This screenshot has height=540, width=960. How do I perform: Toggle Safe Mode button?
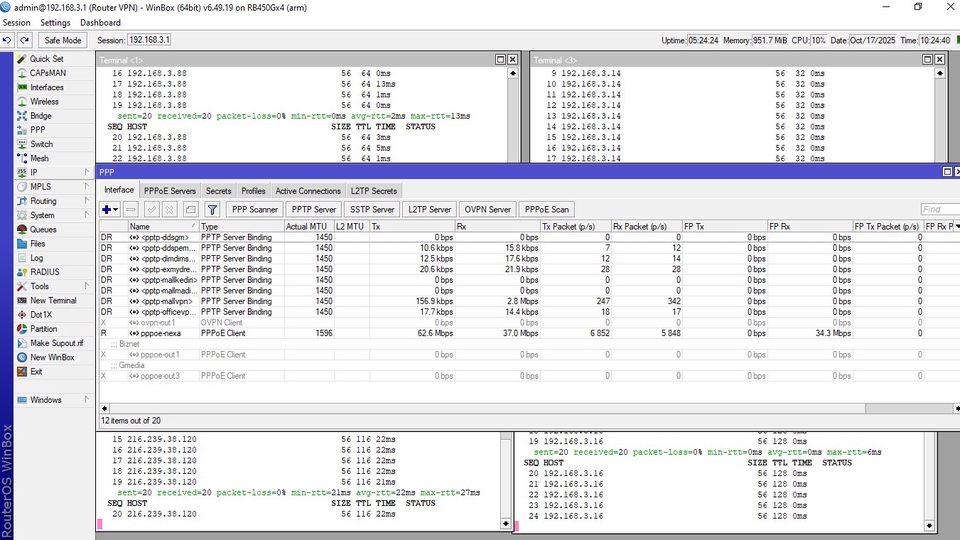point(63,40)
